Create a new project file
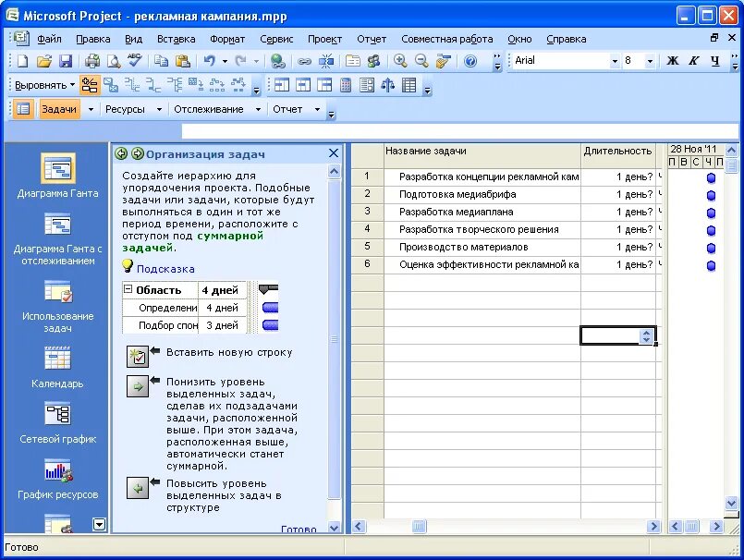 click(22, 61)
